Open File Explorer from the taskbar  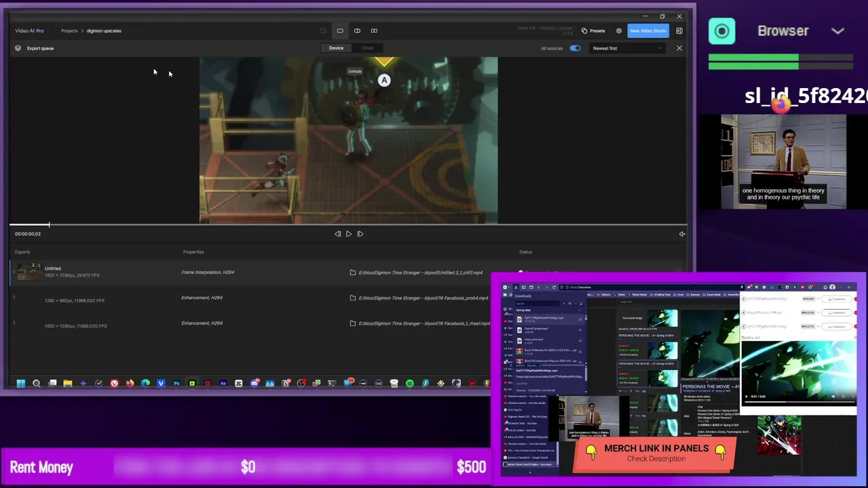(68, 384)
